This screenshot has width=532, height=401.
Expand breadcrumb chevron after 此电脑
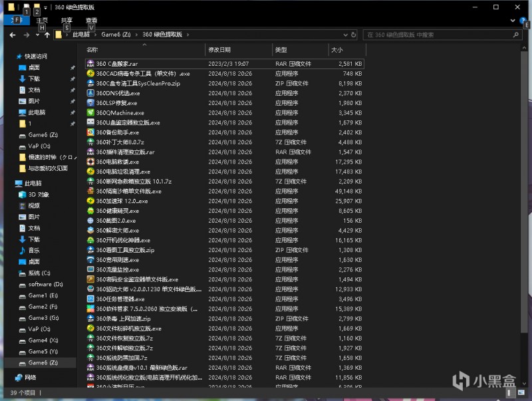tap(95, 35)
